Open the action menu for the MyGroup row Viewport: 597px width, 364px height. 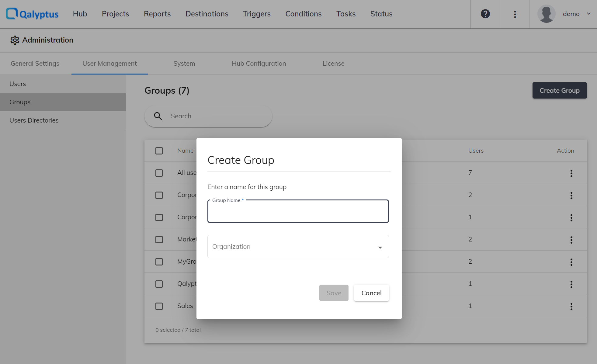tap(571, 262)
